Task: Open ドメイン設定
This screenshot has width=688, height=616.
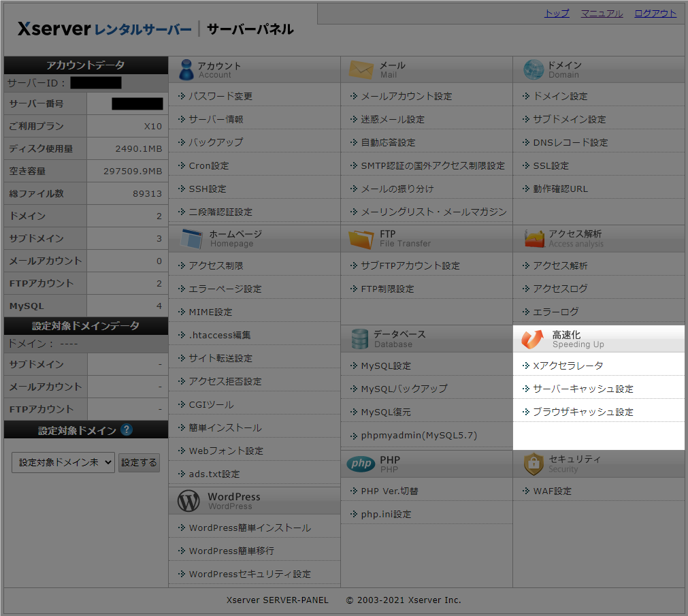Action: coord(560,96)
